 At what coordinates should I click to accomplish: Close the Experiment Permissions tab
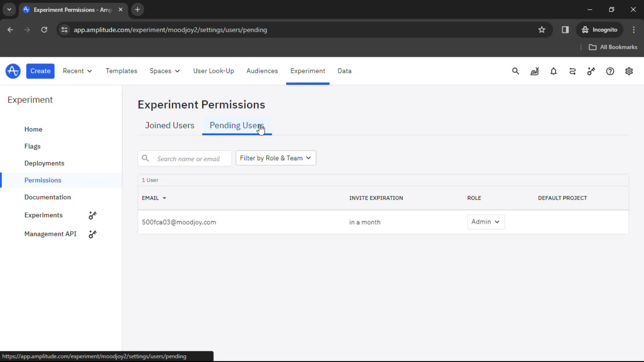pos(120,10)
